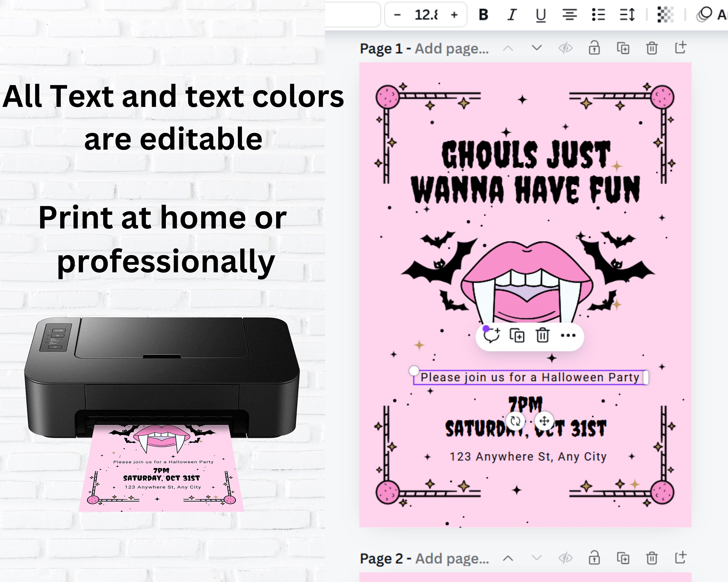Move Page 1 down with chevron

click(x=537, y=48)
